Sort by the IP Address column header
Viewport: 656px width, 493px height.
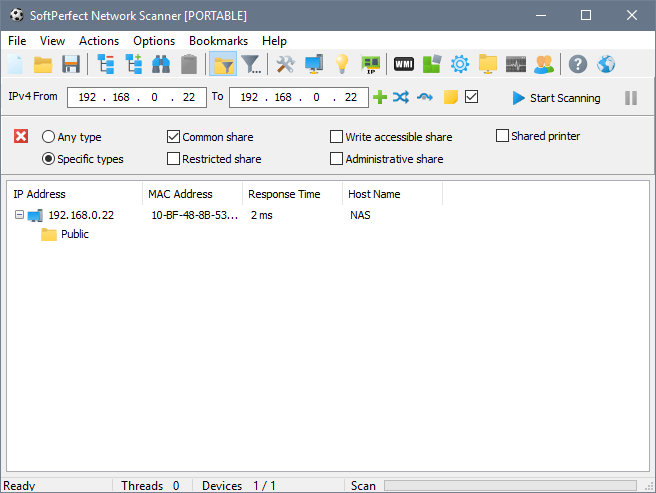coord(74,194)
